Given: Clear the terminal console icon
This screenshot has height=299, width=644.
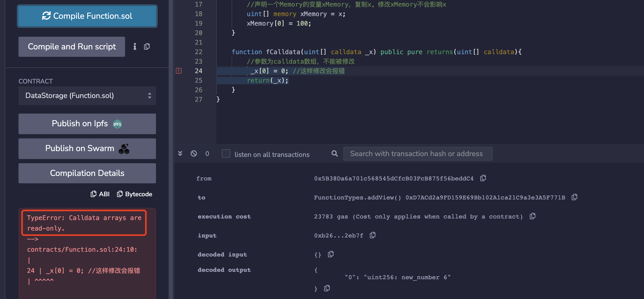Looking at the screenshot, I should pos(194,153).
